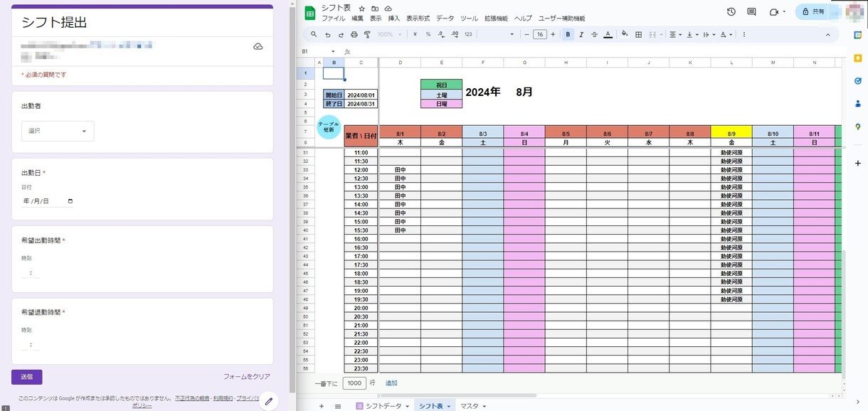Open the 出勤者 選択 dropdown in form
The image size is (868, 411).
(x=58, y=131)
